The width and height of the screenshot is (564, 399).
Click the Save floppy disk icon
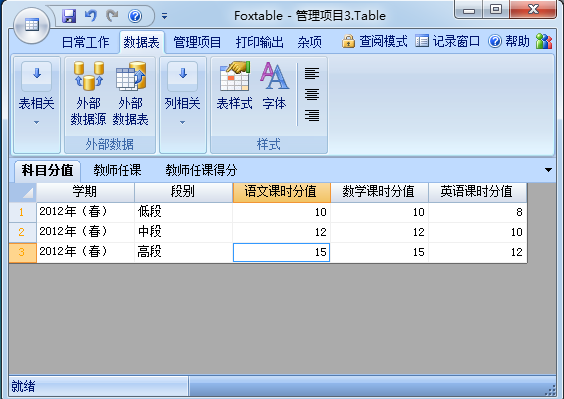pos(69,16)
